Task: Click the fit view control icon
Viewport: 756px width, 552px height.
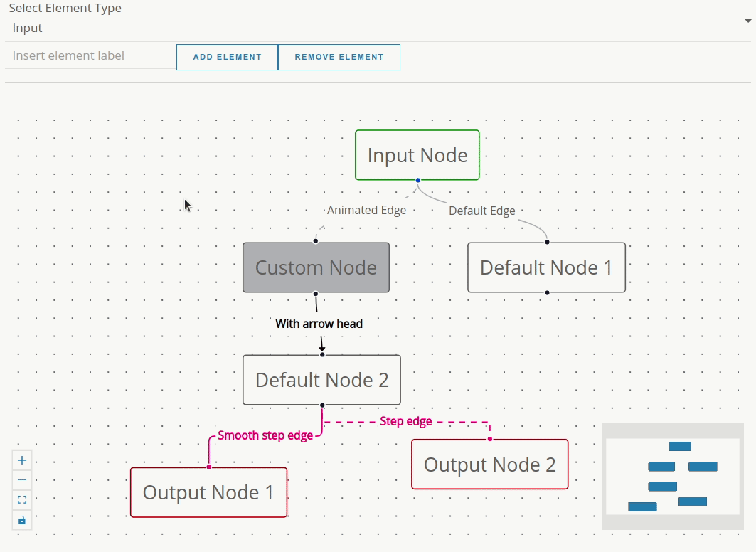Action: [22, 500]
